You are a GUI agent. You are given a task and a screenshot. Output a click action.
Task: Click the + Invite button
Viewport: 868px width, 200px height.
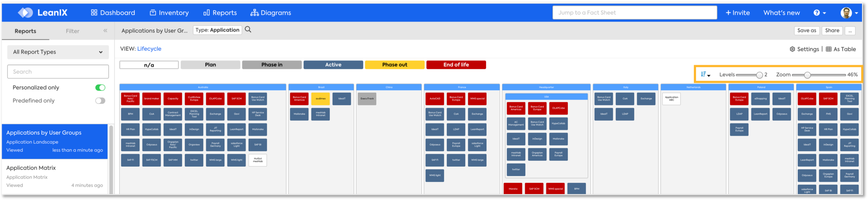click(738, 13)
